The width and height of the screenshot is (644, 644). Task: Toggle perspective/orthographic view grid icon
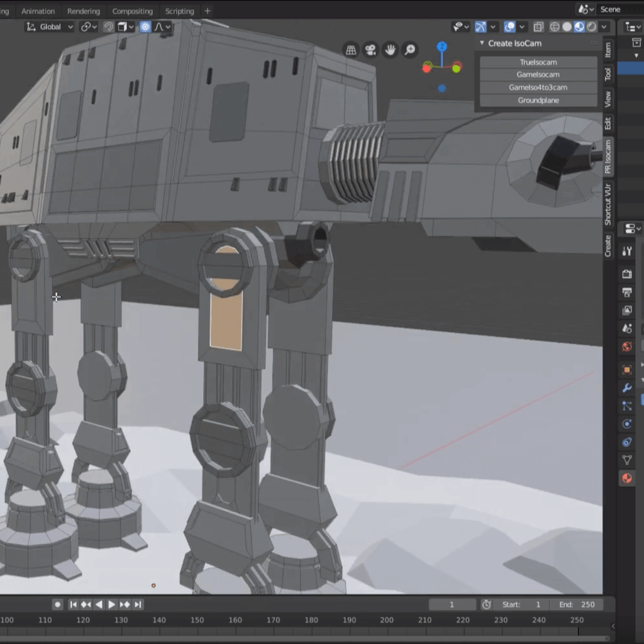(x=351, y=50)
